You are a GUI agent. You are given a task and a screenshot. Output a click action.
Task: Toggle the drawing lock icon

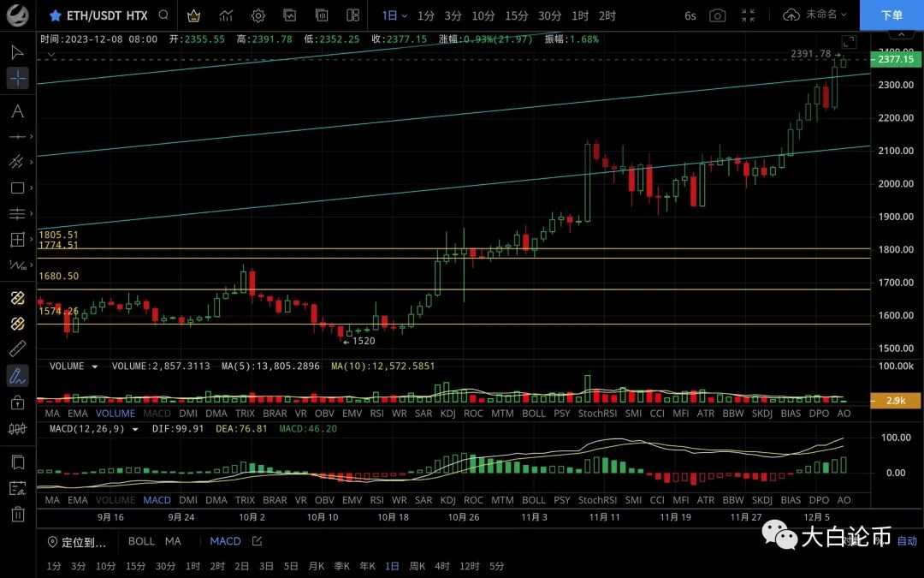[x=18, y=402]
